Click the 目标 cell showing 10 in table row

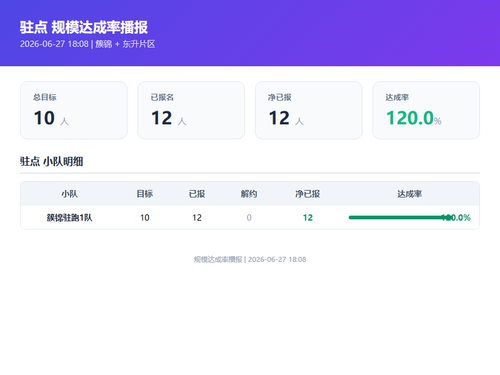(x=145, y=218)
